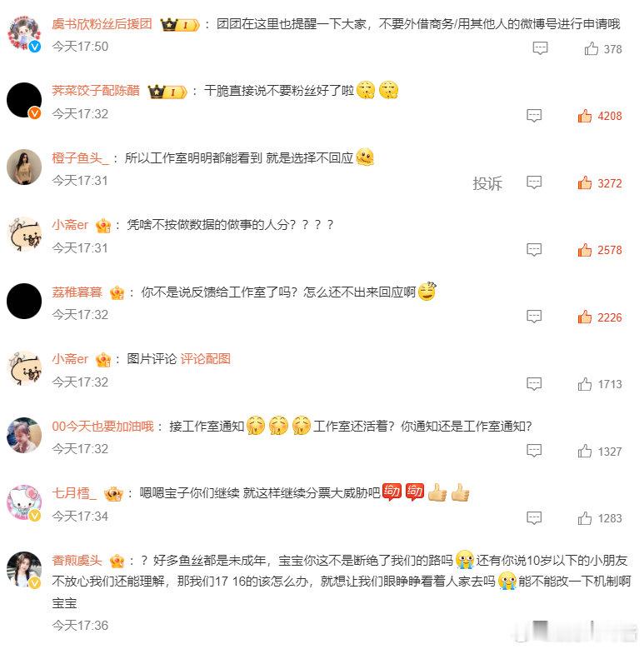Toggle like on 橙子鱼头_ comment with 3272

click(584, 183)
